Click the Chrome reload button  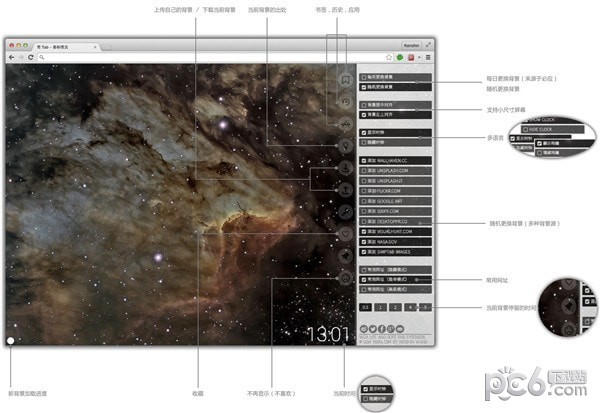click(31, 57)
